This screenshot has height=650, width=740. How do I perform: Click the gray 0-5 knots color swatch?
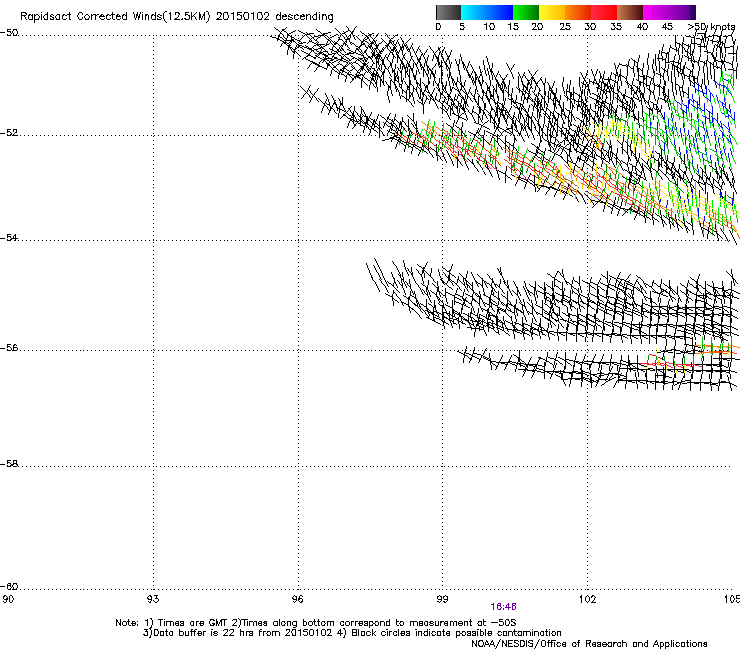[448, 12]
